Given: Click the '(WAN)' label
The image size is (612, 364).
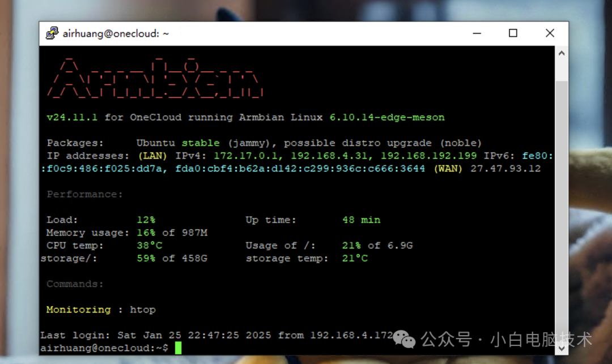Looking at the screenshot, I should (x=448, y=169).
